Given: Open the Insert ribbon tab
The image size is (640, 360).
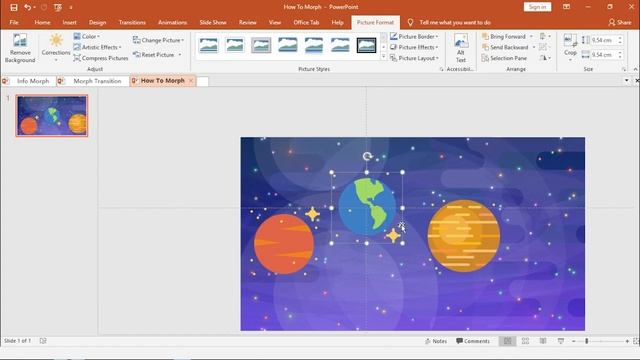Looking at the screenshot, I should tap(69, 22).
